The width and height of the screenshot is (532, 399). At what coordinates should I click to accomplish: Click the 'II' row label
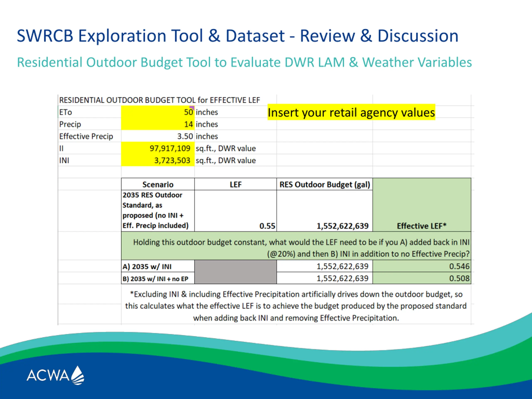click(61, 148)
